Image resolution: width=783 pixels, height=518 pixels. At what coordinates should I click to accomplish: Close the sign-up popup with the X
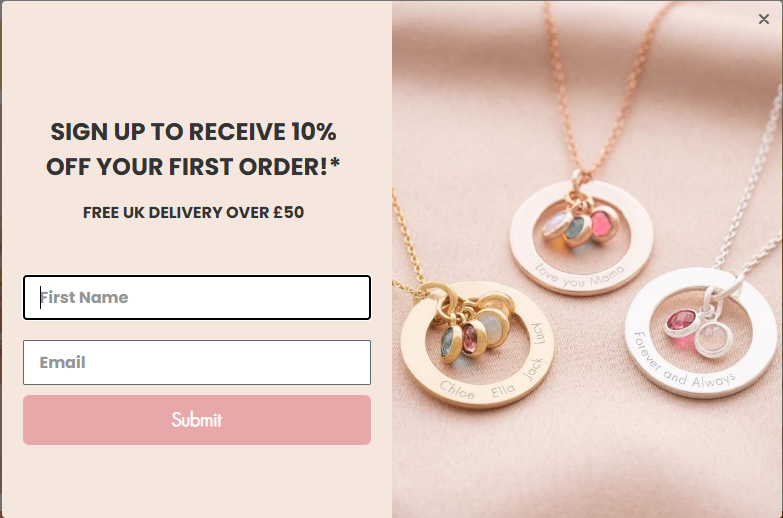click(764, 19)
